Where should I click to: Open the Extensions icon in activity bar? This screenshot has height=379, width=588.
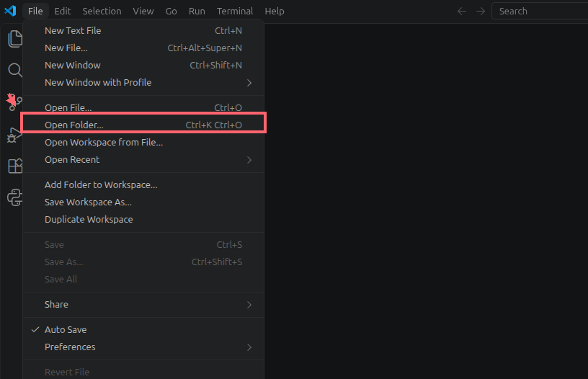(x=15, y=166)
